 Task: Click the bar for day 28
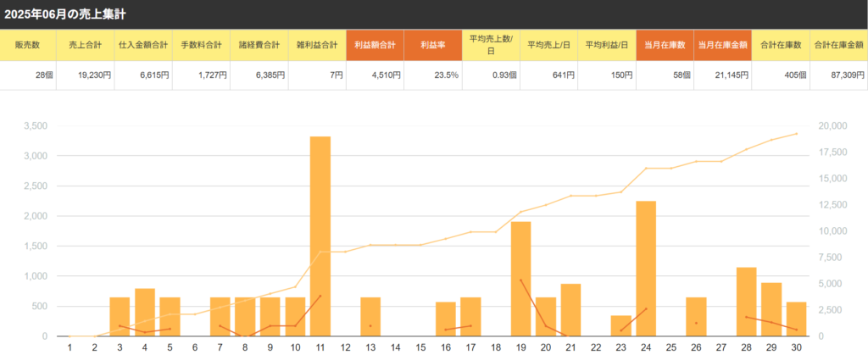tap(746, 302)
